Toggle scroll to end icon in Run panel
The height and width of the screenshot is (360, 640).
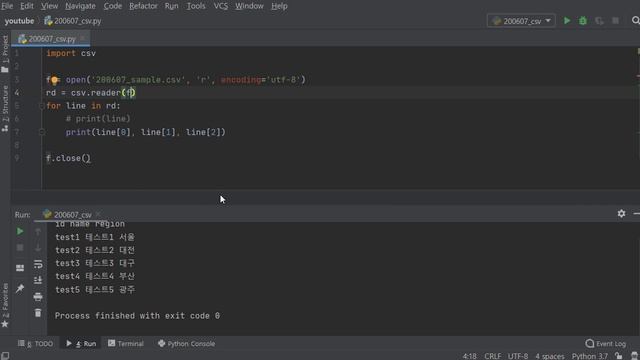click(x=38, y=280)
